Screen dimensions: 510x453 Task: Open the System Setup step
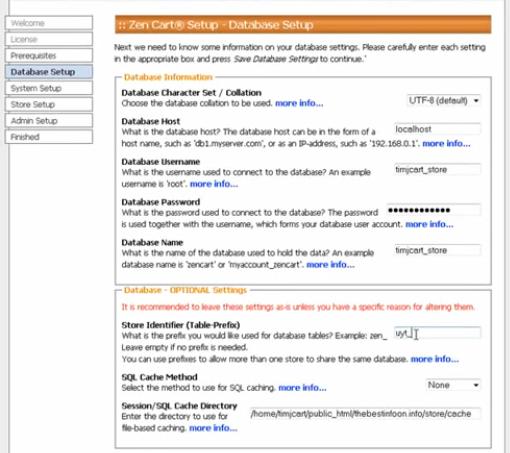[49, 88]
